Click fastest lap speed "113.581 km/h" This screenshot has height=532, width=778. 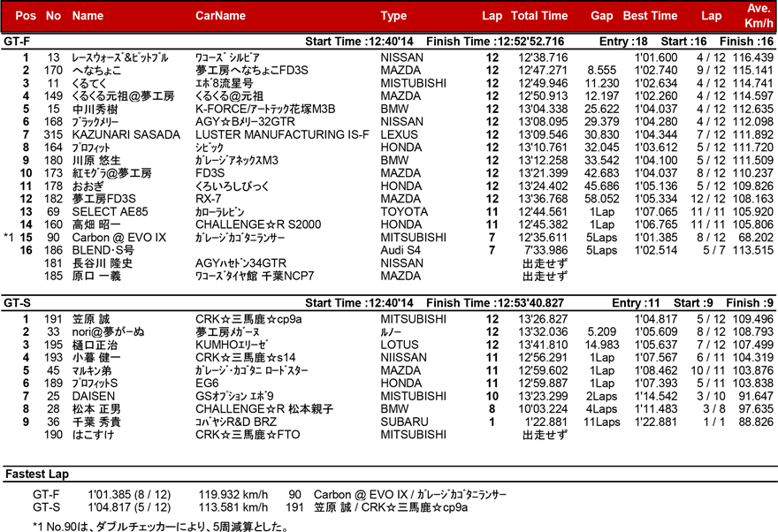point(233,508)
